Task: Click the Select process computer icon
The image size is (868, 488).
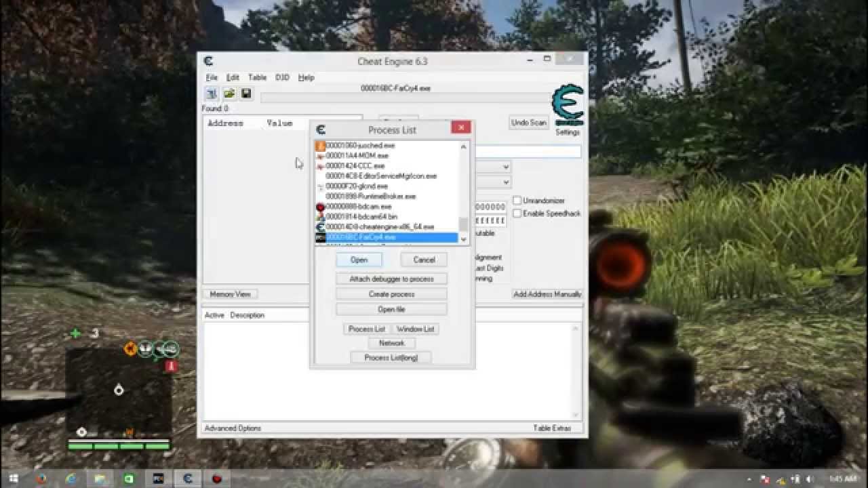Action: (212, 94)
